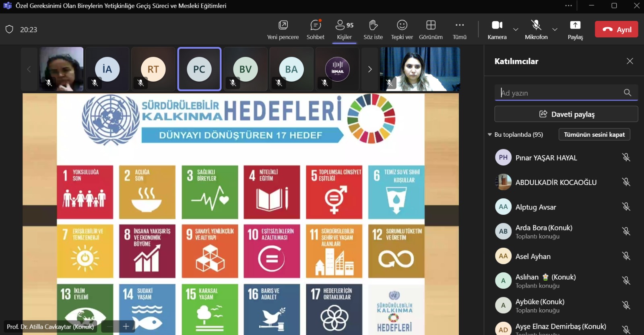Viewport: 644px width, 335px height.
Task: Click the shared SDG presentation slide
Action: click(241, 214)
